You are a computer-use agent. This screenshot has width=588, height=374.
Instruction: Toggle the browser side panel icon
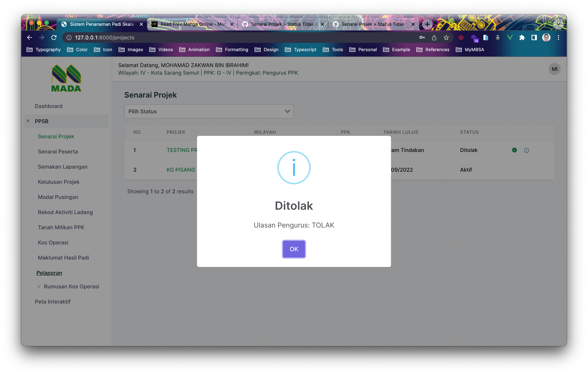[534, 38]
